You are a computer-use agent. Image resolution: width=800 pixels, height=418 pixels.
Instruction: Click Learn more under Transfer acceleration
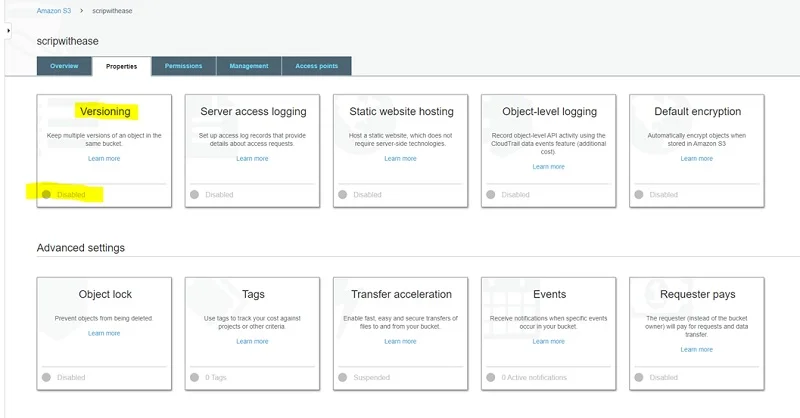coord(401,341)
